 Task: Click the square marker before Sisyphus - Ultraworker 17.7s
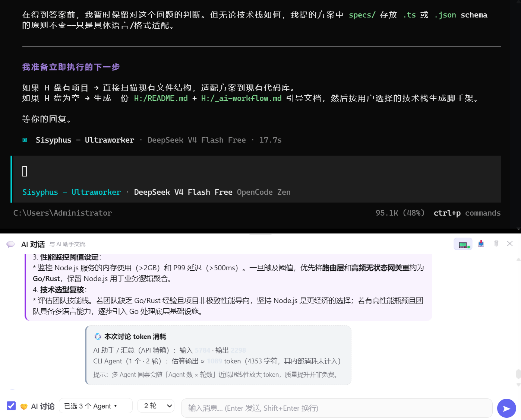[x=25, y=140]
